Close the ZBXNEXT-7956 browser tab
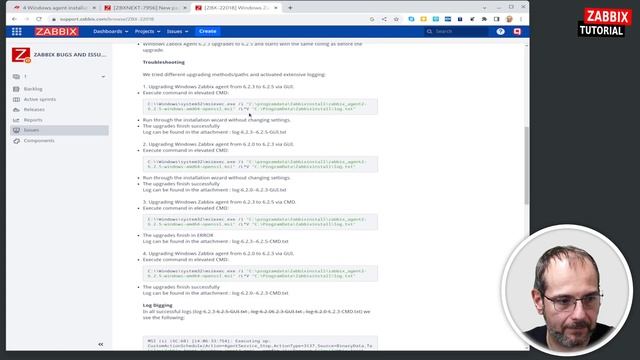640x360 pixels. (185, 8)
